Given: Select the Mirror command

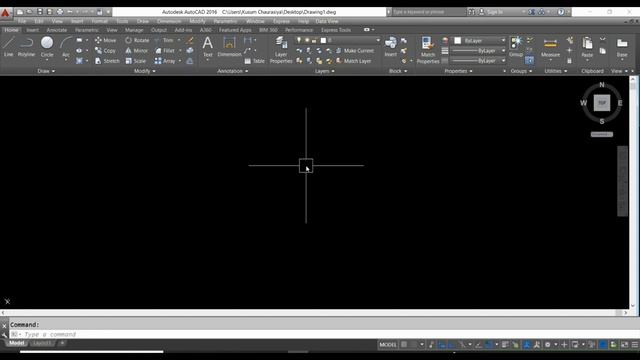Looking at the screenshot, I should click(x=136, y=51).
